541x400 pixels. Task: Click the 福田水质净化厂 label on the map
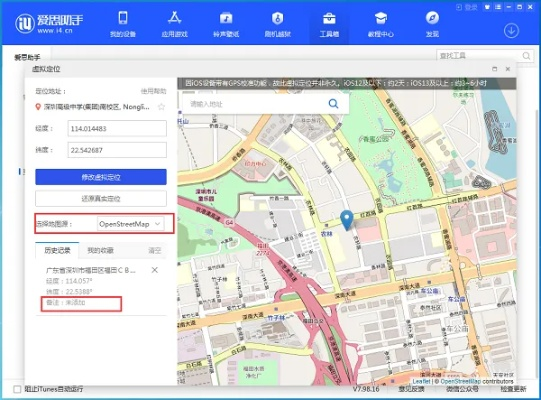pos(254,372)
